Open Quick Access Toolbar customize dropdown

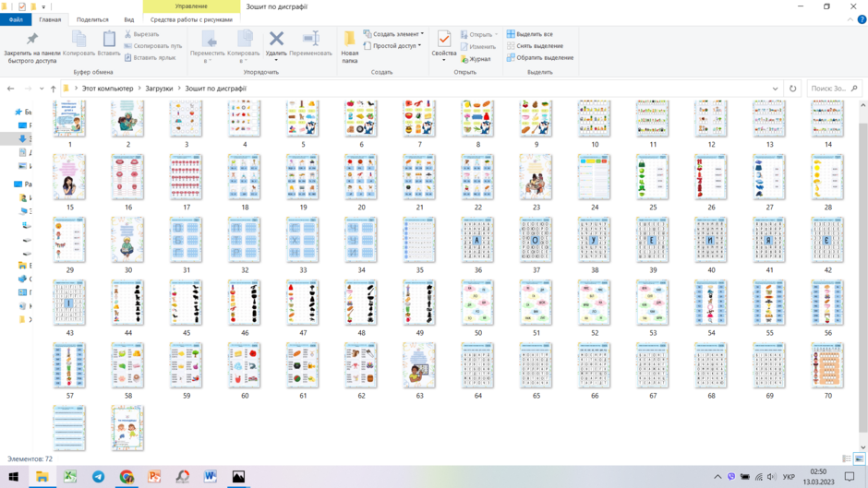(x=43, y=6)
